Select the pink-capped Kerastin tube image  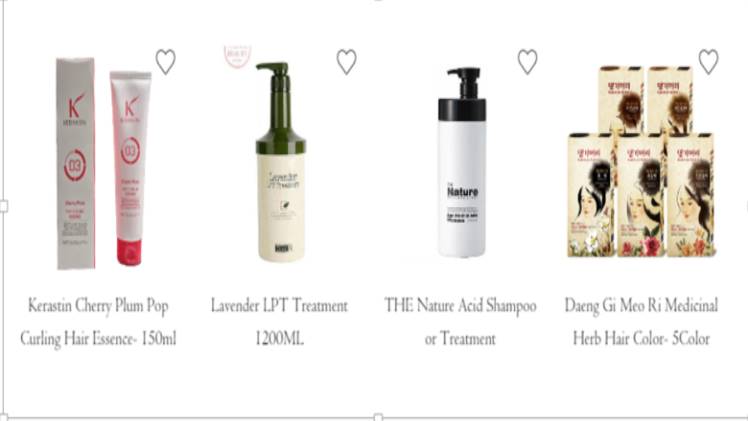[130, 168]
